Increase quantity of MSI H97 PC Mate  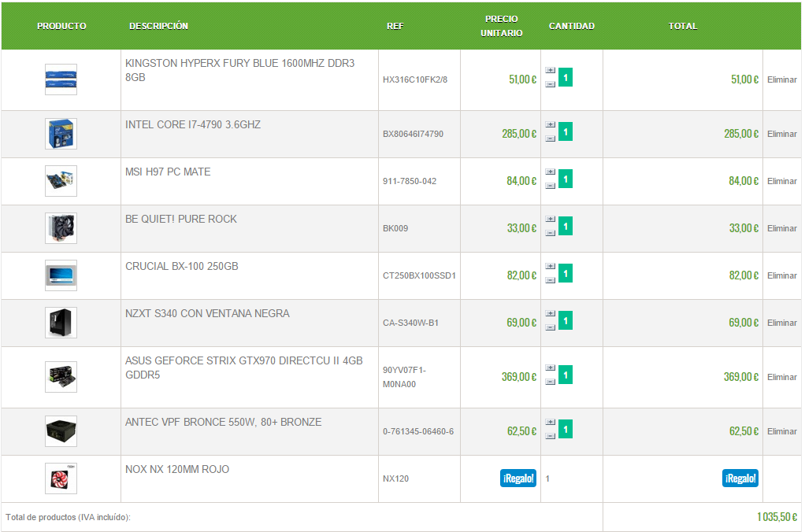[x=551, y=172]
